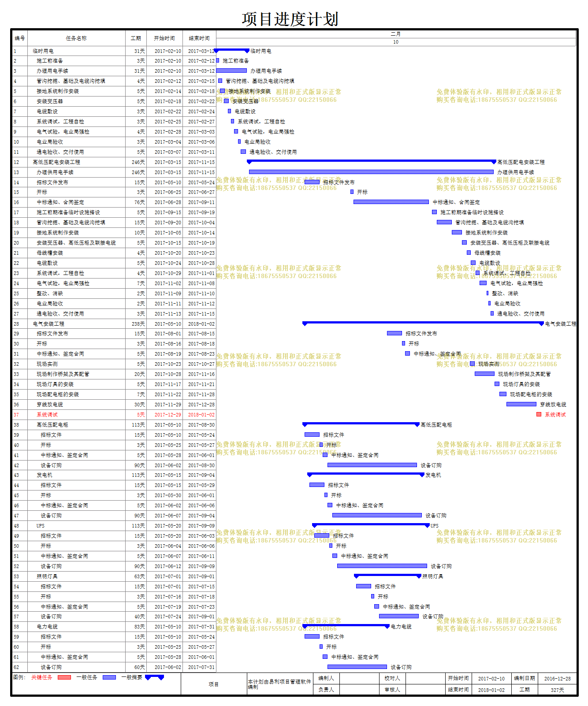Click the 校对人 field label in footer

pyautogui.click(x=392, y=679)
